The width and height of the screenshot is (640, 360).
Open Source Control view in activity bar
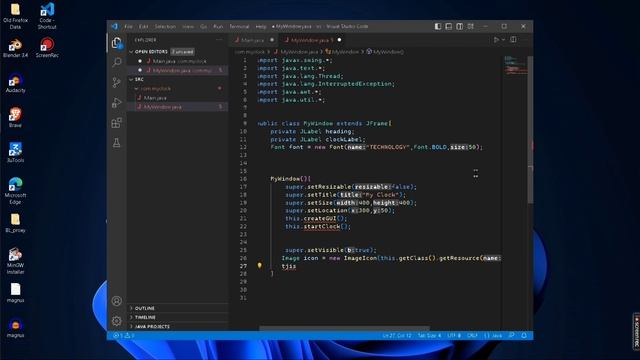click(117, 82)
